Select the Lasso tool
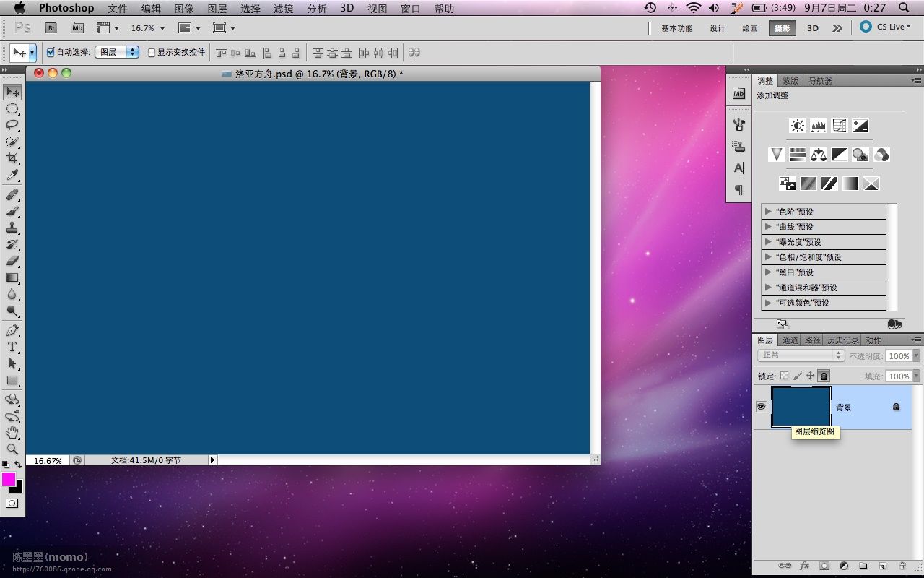Viewport: 924px width, 578px height. pyautogui.click(x=12, y=126)
